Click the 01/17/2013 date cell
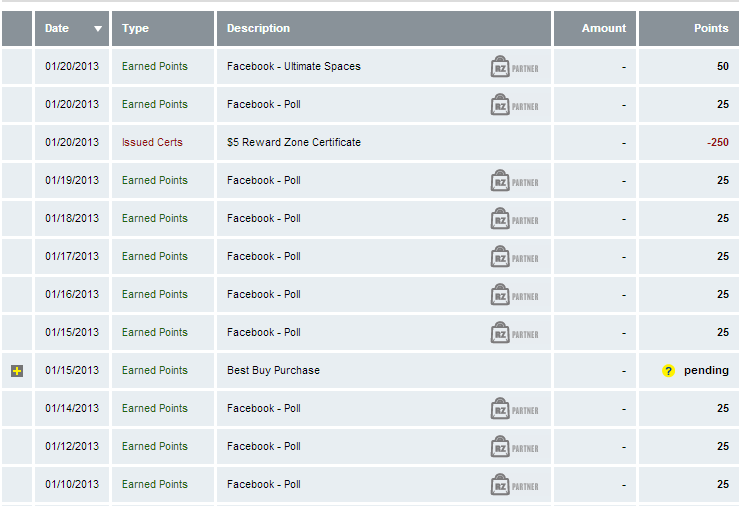The height and width of the screenshot is (506, 748). (72, 256)
